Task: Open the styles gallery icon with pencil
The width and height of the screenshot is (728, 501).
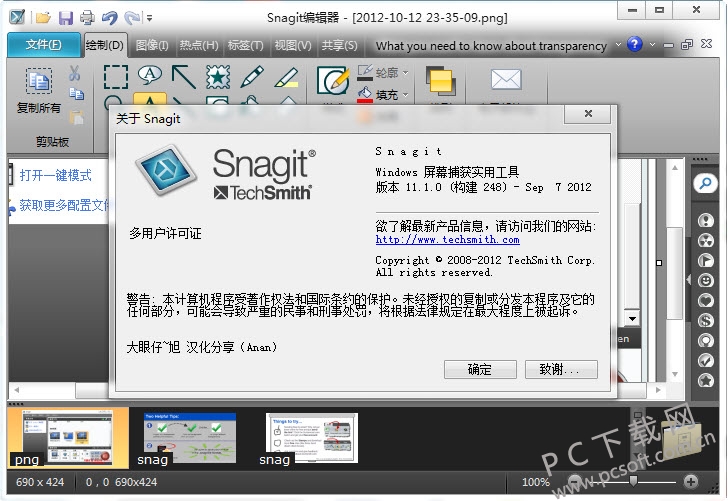Action: point(333,80)
